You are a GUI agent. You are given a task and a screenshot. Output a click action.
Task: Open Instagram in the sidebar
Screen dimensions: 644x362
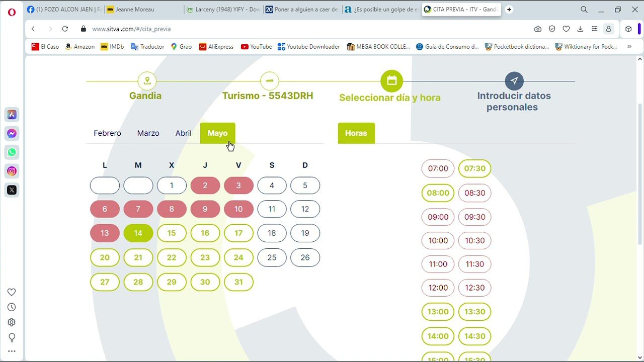pyautogui.click(x=12, y=171)
